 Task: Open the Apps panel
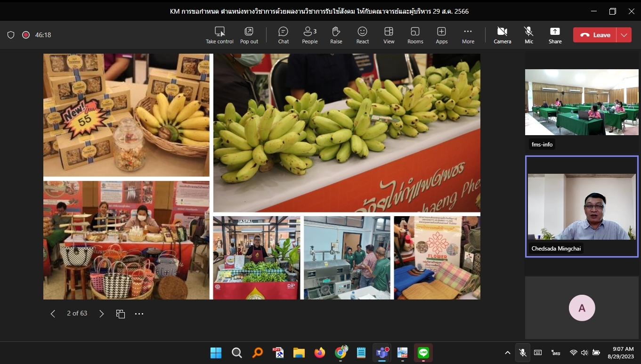[x=441, y=35]
